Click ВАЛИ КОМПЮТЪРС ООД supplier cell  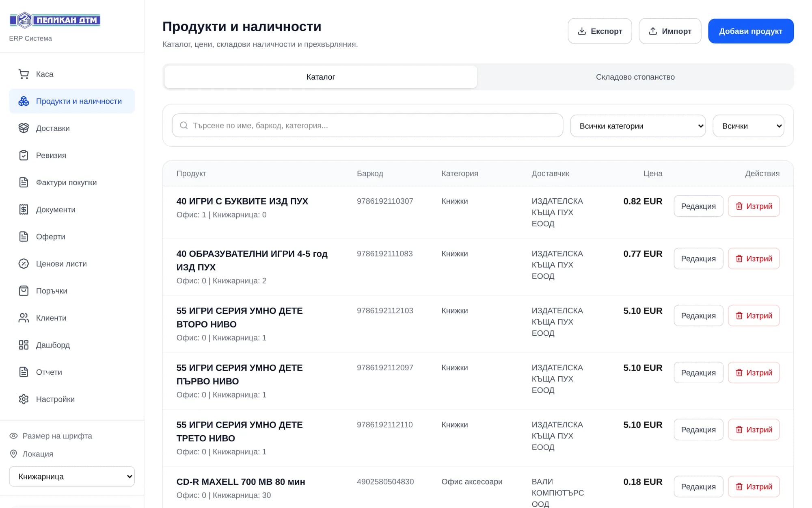558,492
